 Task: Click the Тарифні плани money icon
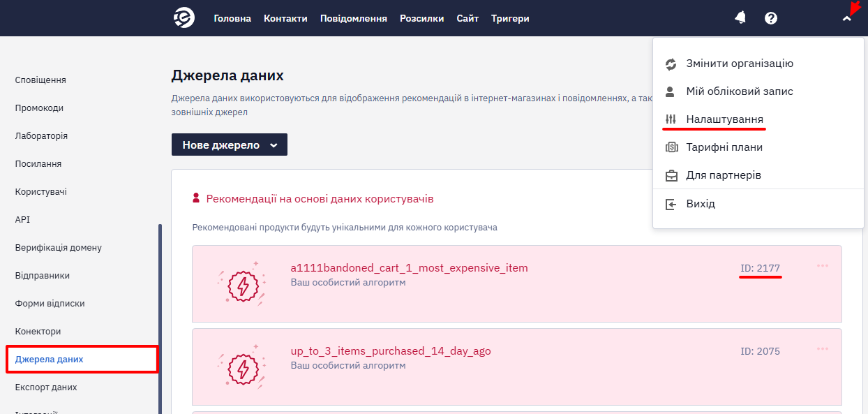[x=671, y=147]
